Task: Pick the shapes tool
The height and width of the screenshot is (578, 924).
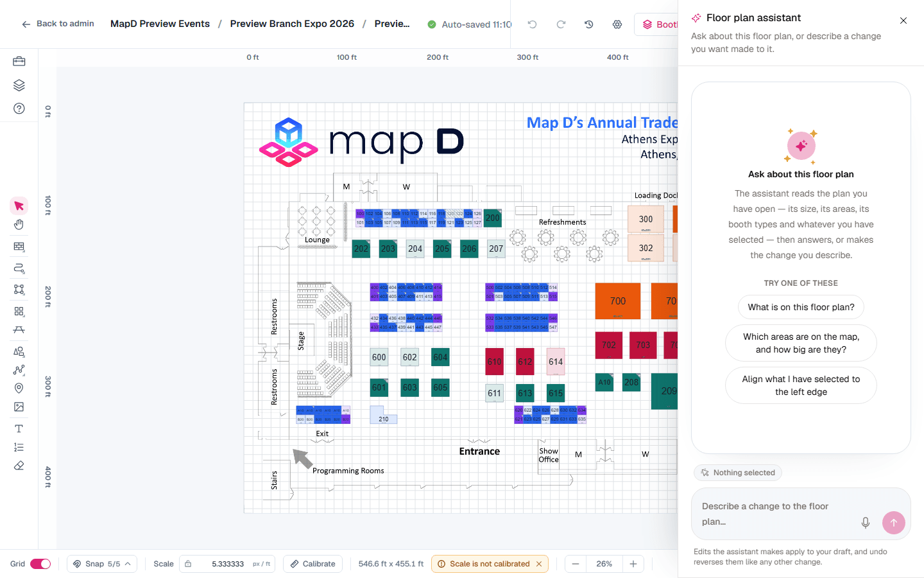Action: coord(19,351)
